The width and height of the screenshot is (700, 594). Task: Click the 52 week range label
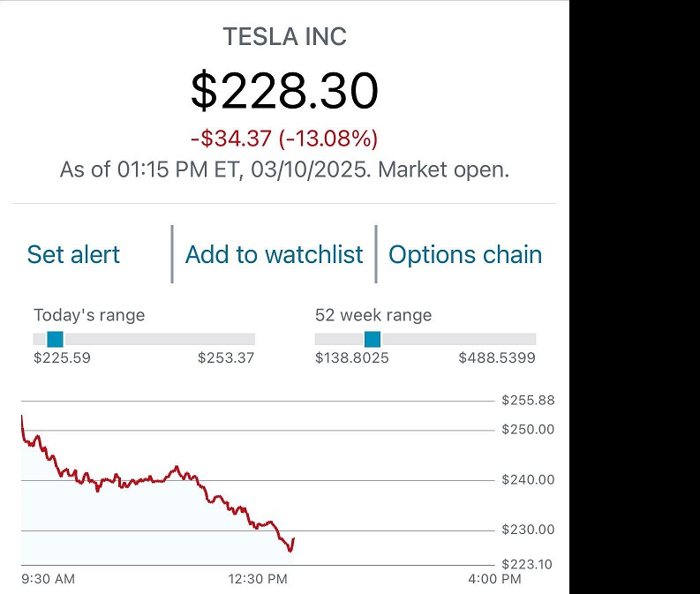pos(373,315)
